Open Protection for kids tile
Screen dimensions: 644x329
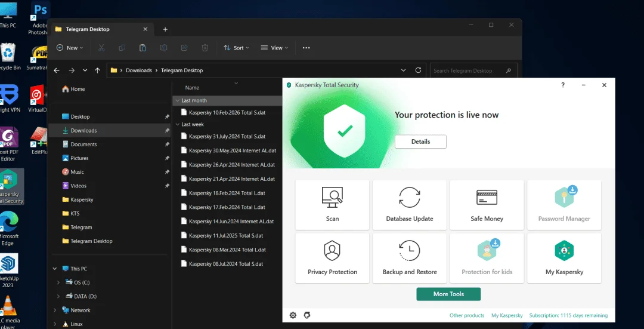click(x=487, y=259)
